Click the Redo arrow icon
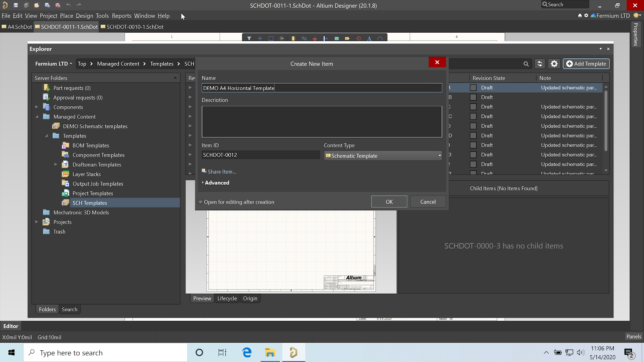 (79, 5)
